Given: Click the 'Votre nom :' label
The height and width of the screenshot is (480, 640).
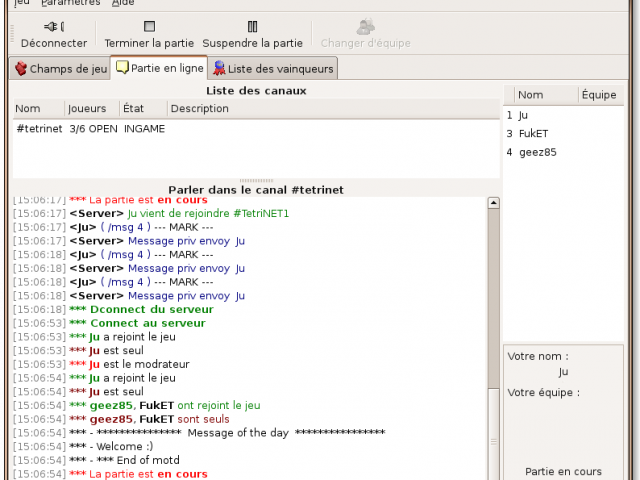Looking at the screenshot, I should 538,356.
